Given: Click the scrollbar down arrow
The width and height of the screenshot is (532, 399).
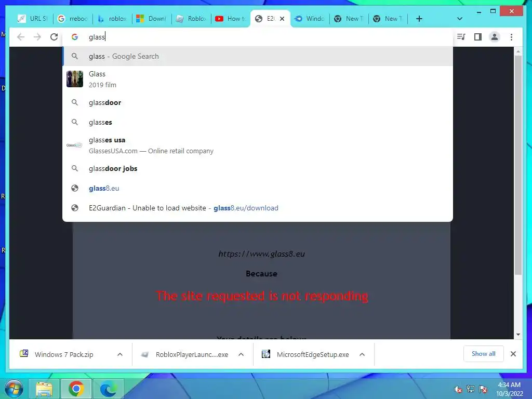Looking at the screenshot, I should click(518, 335).
